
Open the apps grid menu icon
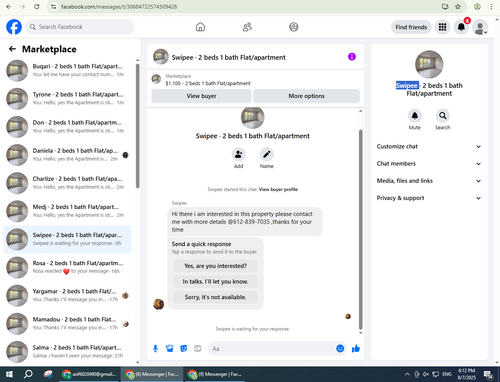pos(442,27)
